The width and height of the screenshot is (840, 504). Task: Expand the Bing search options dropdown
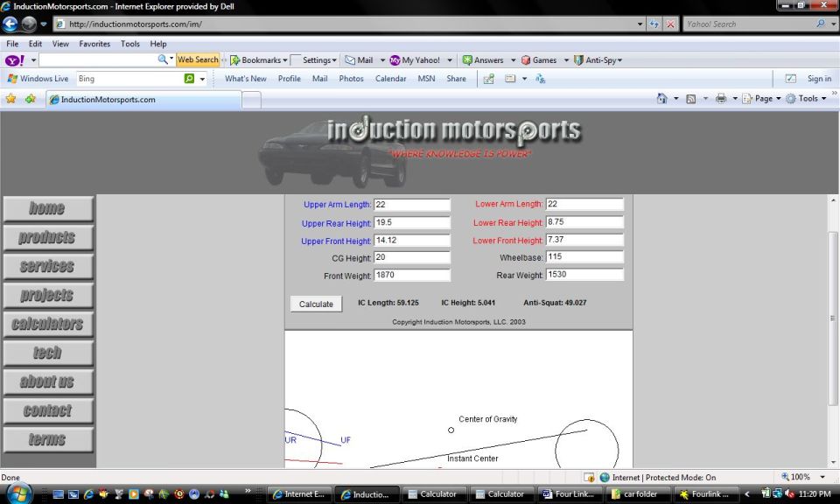click(x=202, y=79)
